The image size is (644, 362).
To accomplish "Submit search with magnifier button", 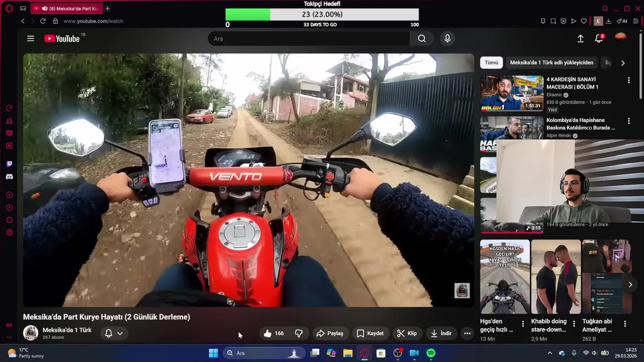I will [422, 39].
